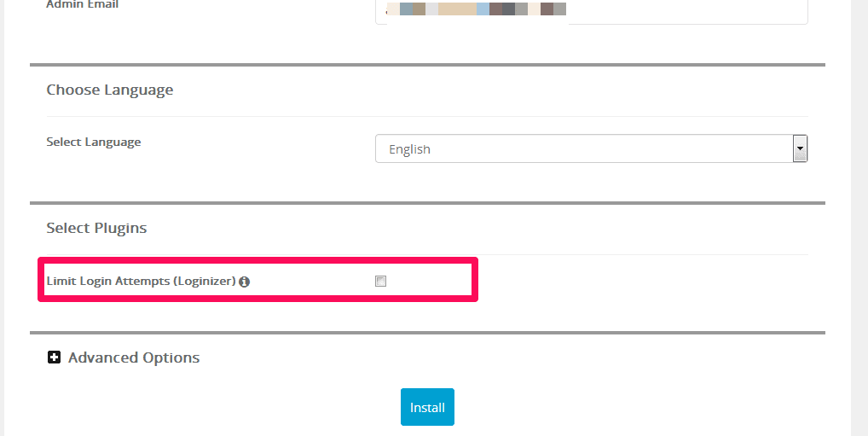Click the info icon beside Loginizer
The width and height of the screenshot is (868, 436).
pos(245,282)
